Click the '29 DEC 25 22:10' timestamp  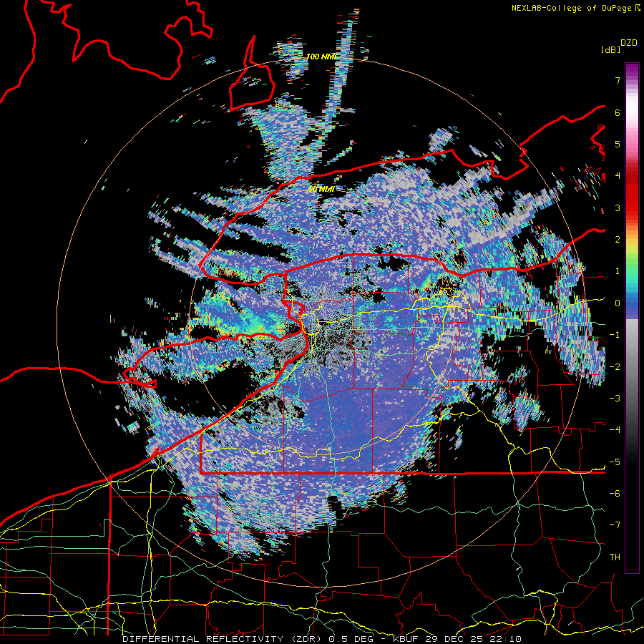(472, 639)
